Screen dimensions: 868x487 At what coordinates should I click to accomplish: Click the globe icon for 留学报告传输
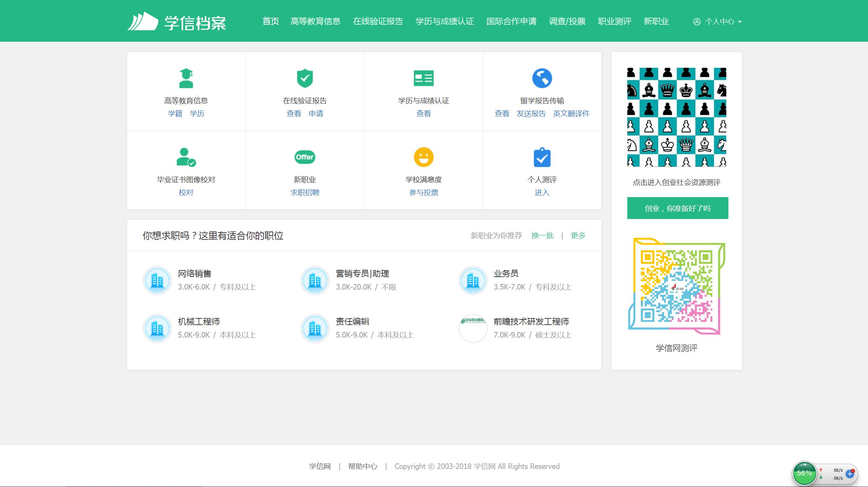click(x=542, y=79)
